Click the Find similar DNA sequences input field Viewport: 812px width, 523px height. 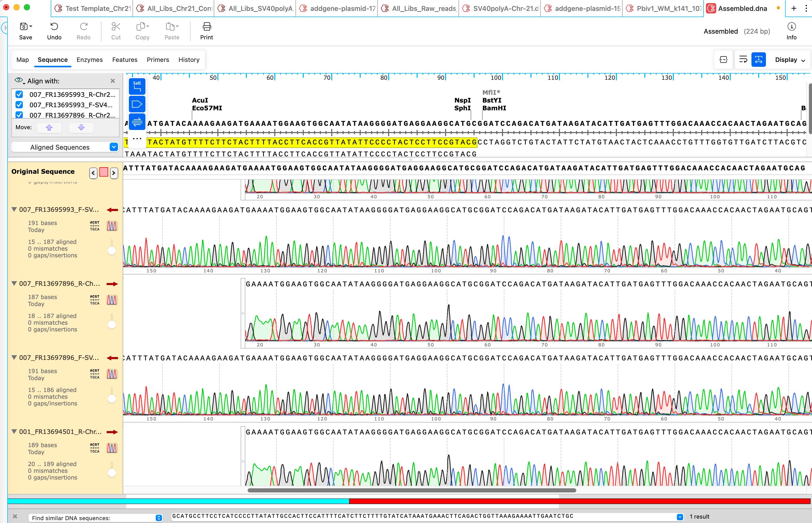[x=424, y=517]
